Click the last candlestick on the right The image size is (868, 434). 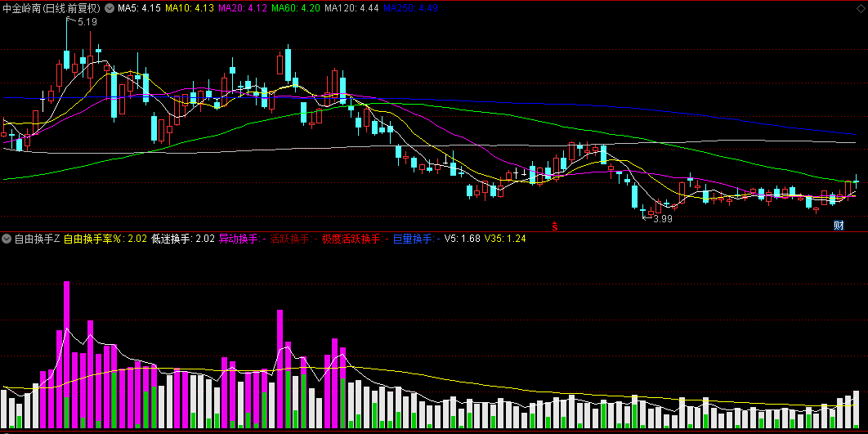856,183
